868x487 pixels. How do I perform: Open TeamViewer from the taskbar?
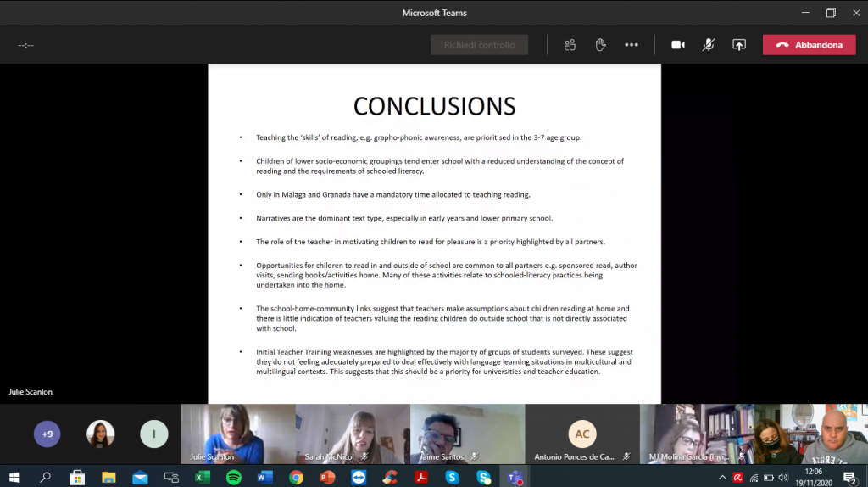click(359, 478)
